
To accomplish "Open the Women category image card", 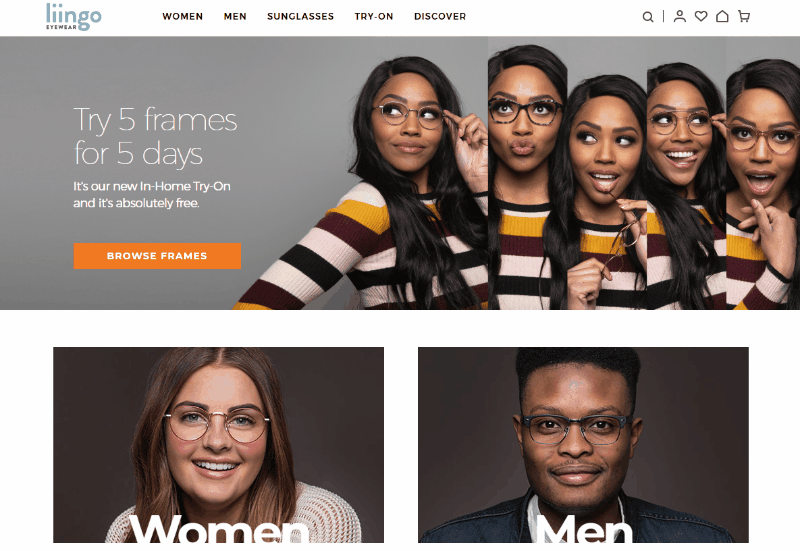I will click(x=218, y=445).
